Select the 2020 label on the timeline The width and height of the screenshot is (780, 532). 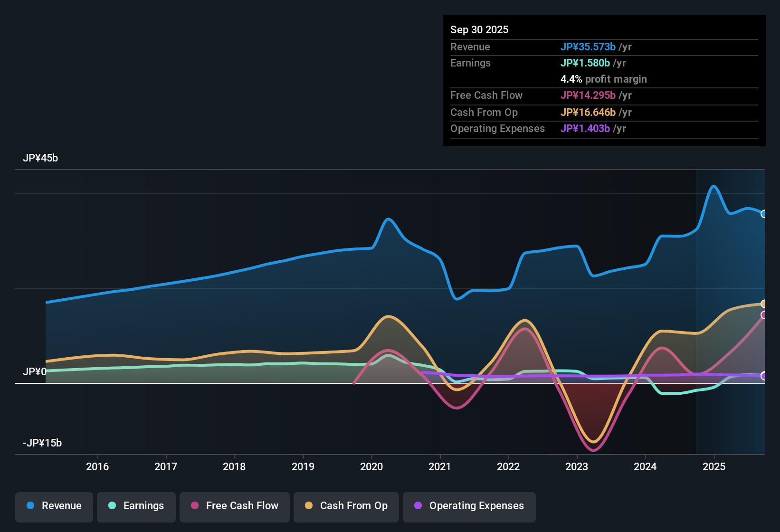point(372,466)
